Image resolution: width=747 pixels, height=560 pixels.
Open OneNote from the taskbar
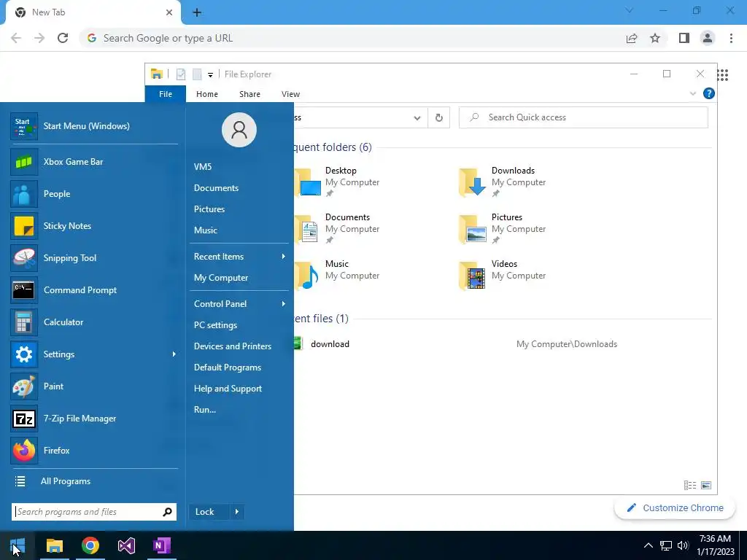pyautogui.click(x=162, y=545)
